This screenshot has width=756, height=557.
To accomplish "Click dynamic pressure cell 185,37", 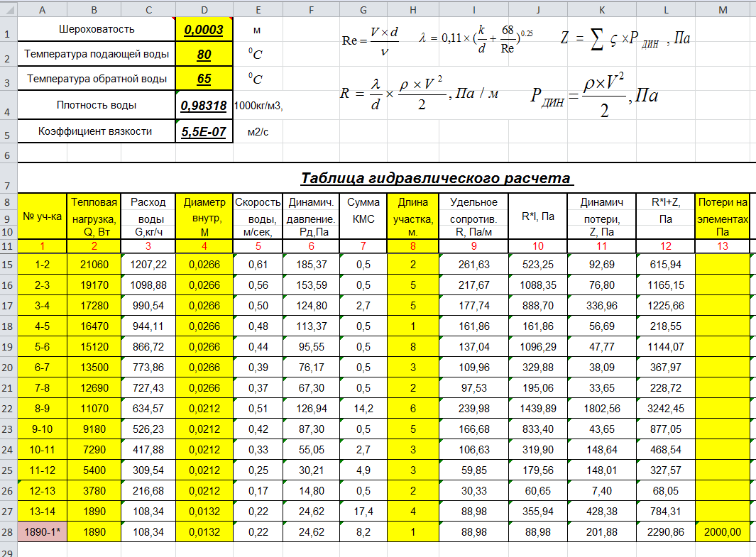I will pyautogui.click(x=312, y=265).
